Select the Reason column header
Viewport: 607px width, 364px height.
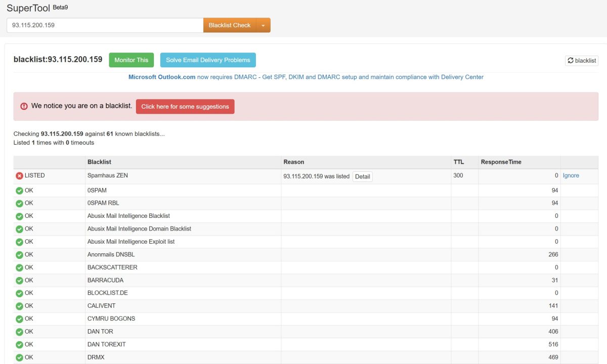tap(294, 162)
